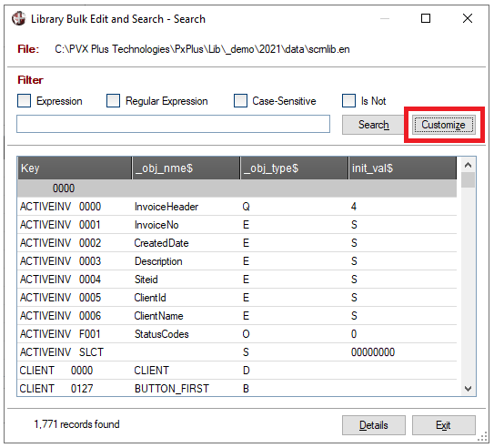This screenshot has width=494, height=448.
Task: Click the filter text input field
Action: click(x=173, y=124)
